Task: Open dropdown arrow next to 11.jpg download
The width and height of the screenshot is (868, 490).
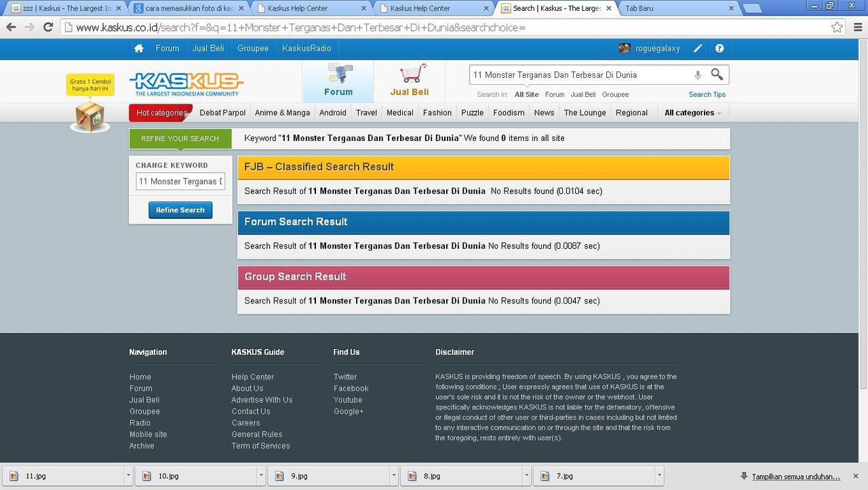Action: point(128,476)
